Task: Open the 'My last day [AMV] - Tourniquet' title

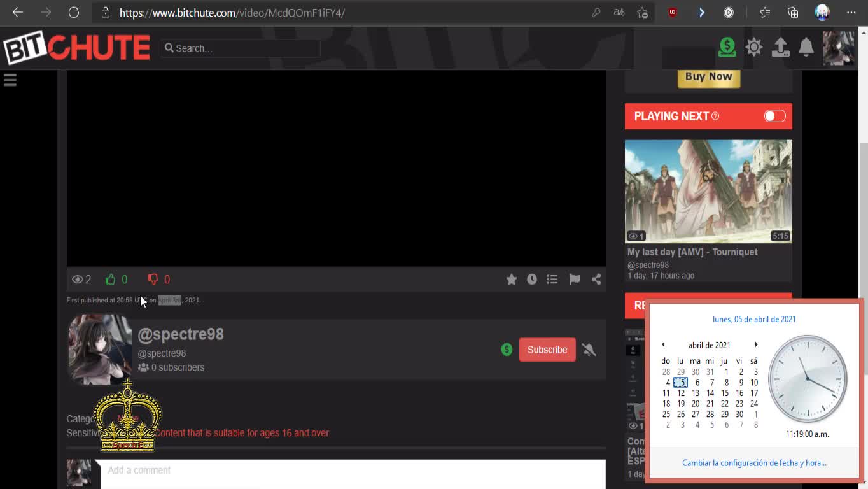Action: click(692, 252)
